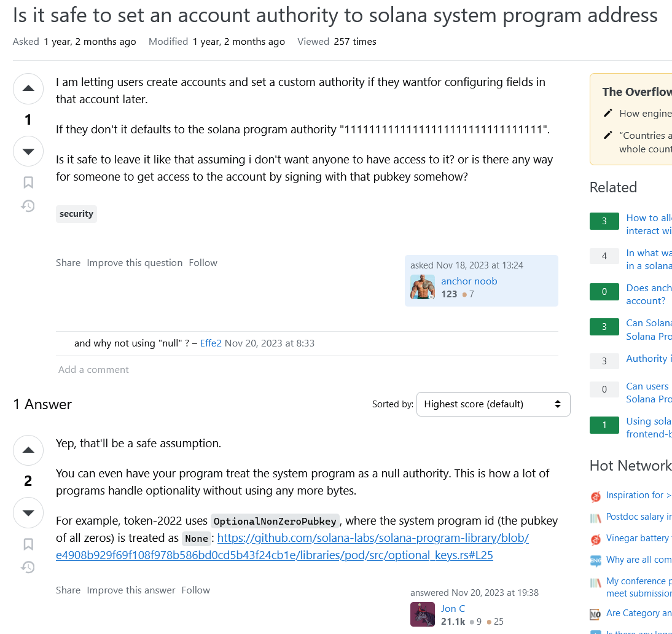Bookmark the question
This screenshot has width=672, height=634.
[28, 182]
